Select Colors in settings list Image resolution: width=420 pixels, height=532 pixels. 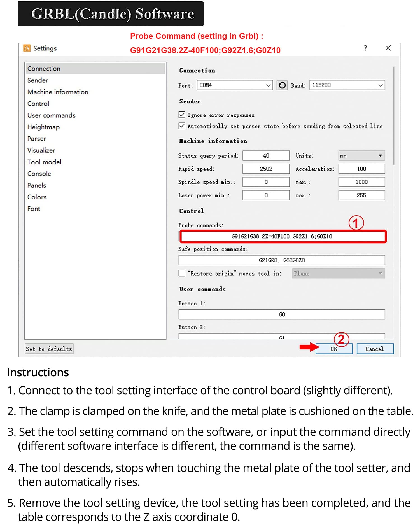click(x=95, y=197)
